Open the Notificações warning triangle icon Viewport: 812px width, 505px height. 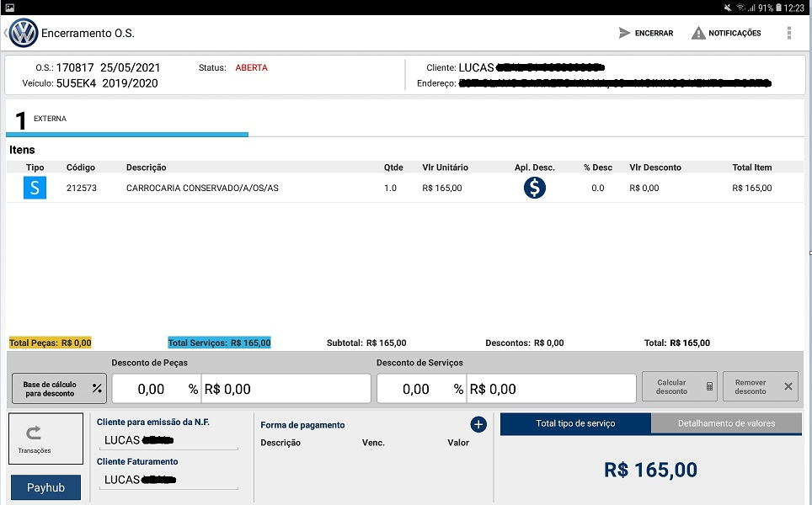pyautogui.click(x=698, y=33)
